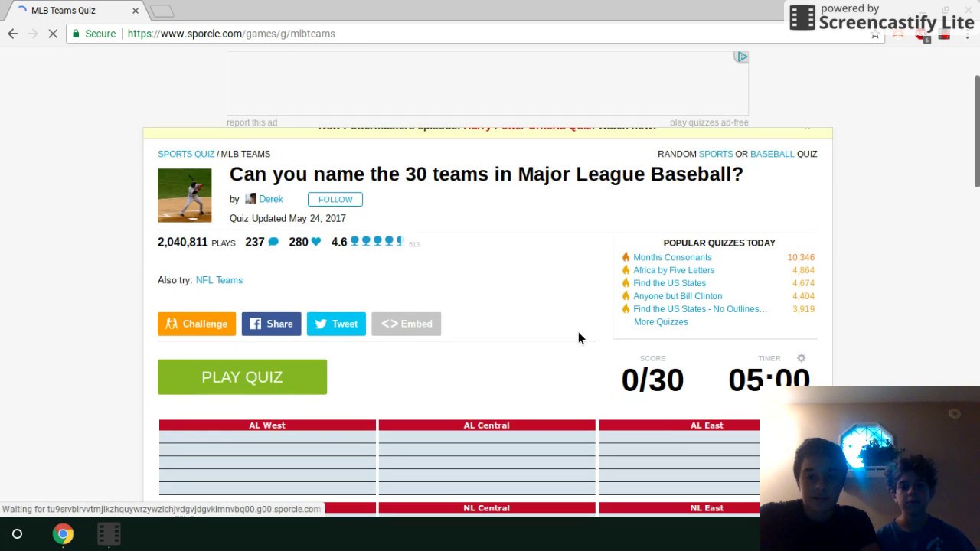Screen dimensions: 980x551
Task: Share the quiz on Facebook
Action: click(x=271, y=324)
